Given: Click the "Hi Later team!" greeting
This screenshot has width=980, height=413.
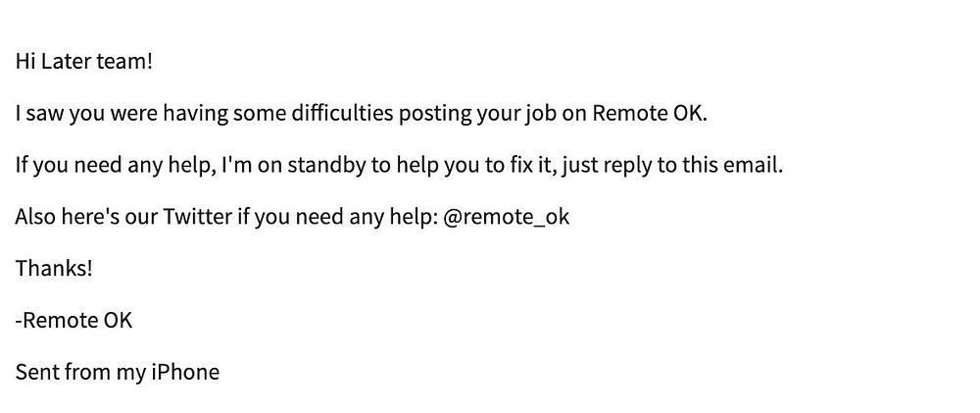Looking at the screenshot, I should coord(83,62).
